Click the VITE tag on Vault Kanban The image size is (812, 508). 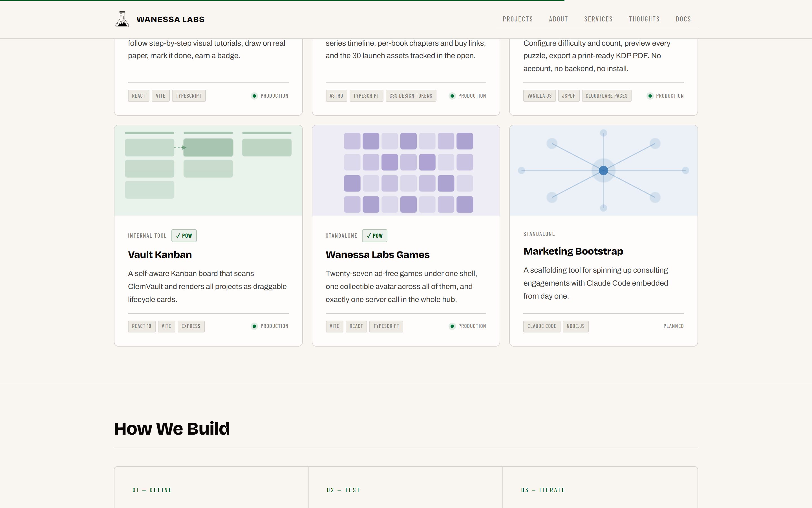166,326
